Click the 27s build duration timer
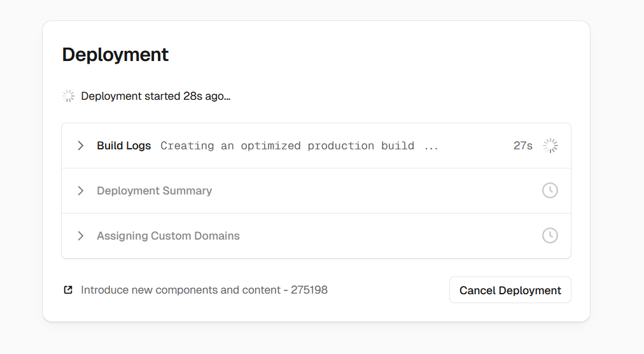The height and width of the screenshot is (354, 644). (x=522, y=146)
